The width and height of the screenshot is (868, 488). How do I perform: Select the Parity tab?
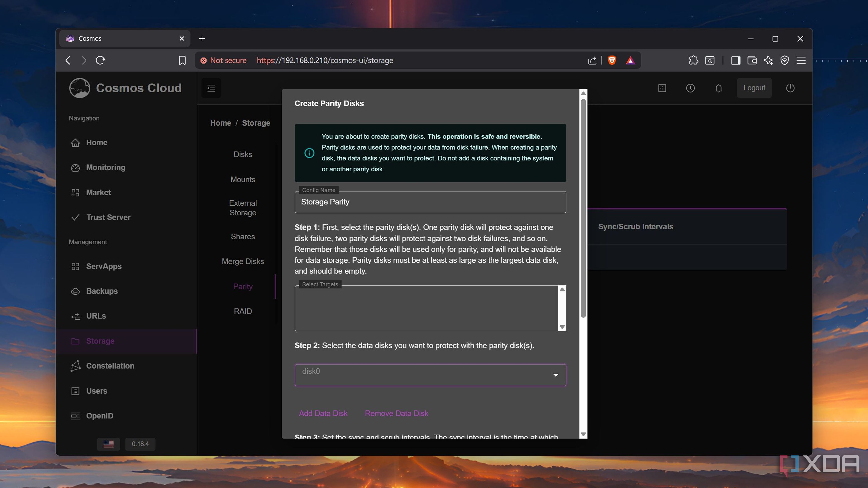click(243, 287)
